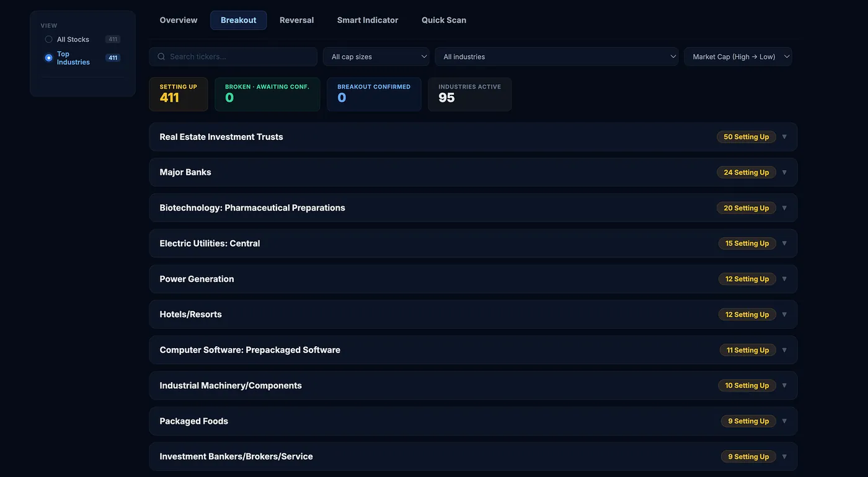The width and height of the screenshot is (868, 477).
Task: Open the Overview tab
Action: 179,20
